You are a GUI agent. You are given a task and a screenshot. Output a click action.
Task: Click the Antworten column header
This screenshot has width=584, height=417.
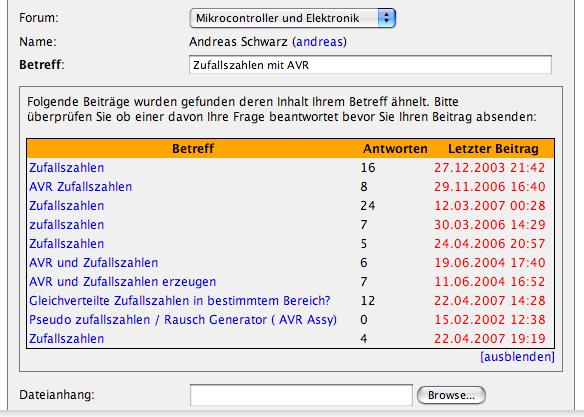395,149
